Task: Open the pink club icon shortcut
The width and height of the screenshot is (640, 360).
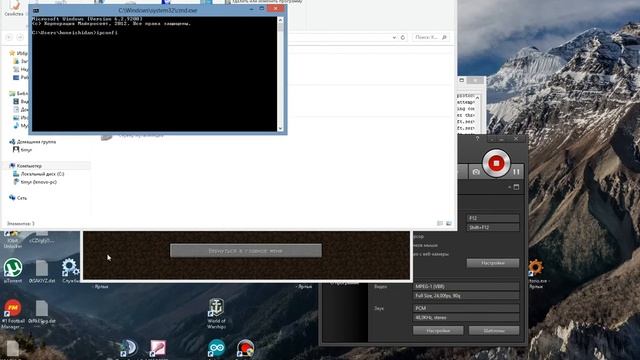Action: point(158,349)
